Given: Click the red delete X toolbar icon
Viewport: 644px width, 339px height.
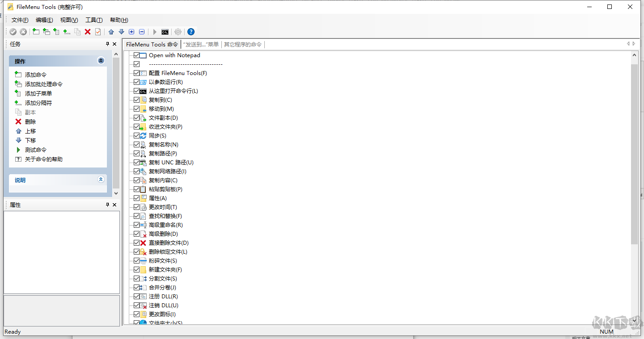Looking at the screenshot, I should 88,32.
